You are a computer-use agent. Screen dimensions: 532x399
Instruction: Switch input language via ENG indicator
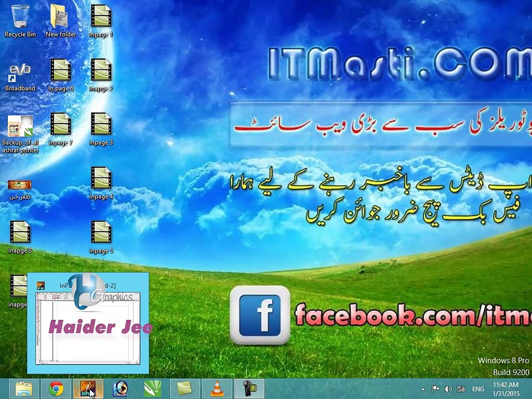(478, 389)
